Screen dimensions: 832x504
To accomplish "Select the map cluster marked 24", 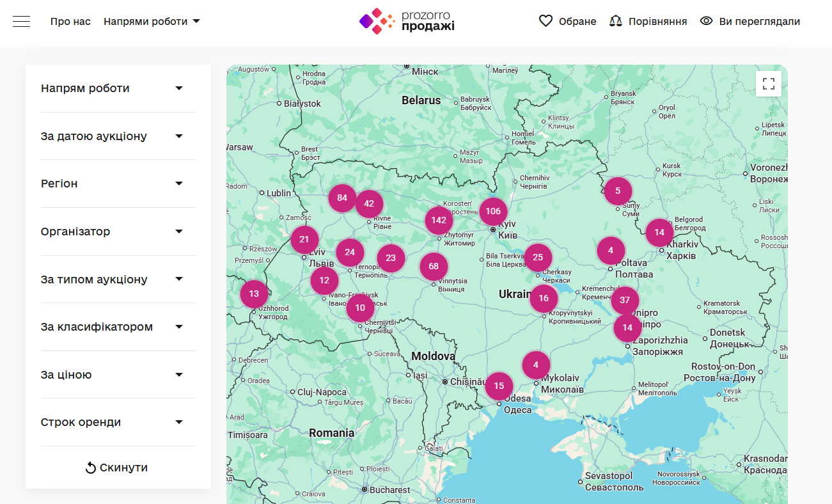I will [350, 253].
